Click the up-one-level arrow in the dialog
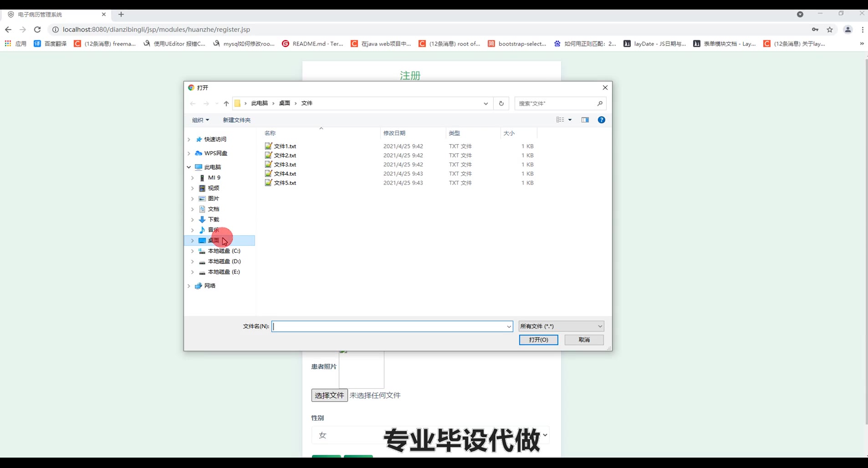 tap(226, 103)
